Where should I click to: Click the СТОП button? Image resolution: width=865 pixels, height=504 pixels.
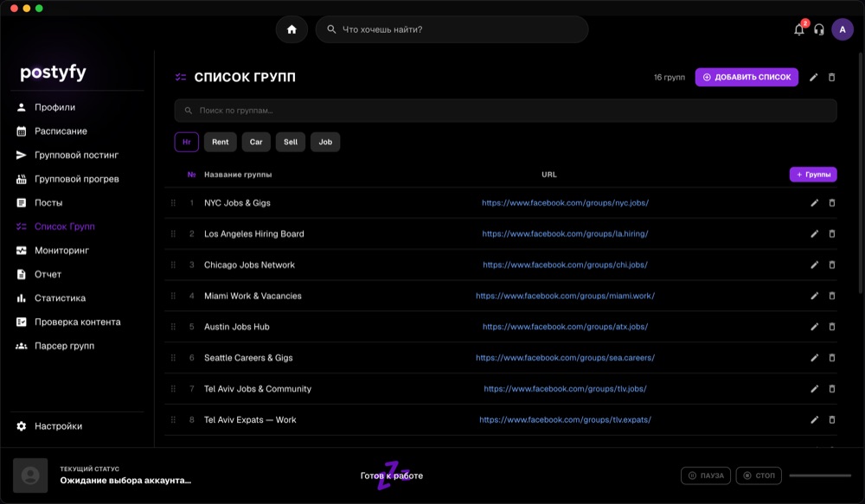coord(759,475)
